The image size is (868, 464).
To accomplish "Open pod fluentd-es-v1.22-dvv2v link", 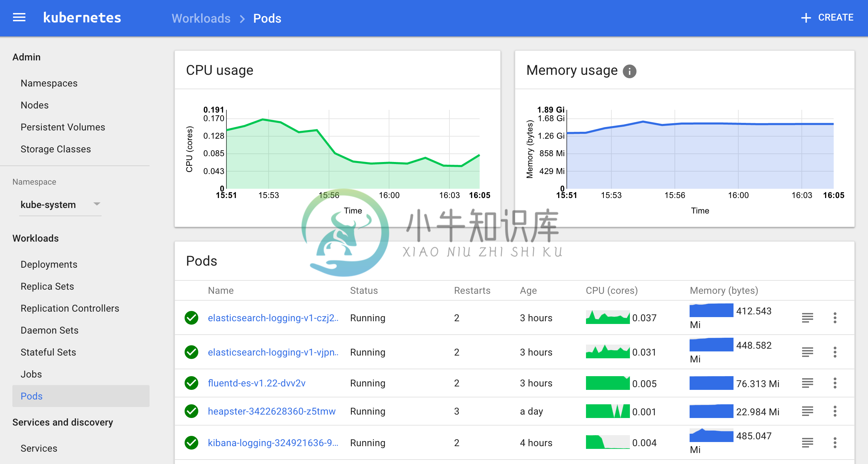I will [x=257, y=383].
